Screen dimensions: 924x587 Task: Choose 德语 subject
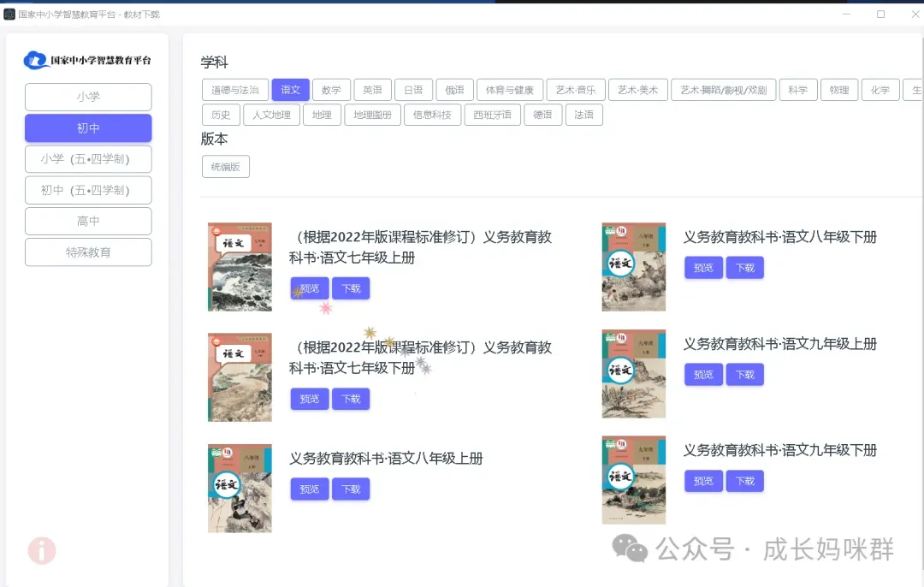click(x=542, y=115)
